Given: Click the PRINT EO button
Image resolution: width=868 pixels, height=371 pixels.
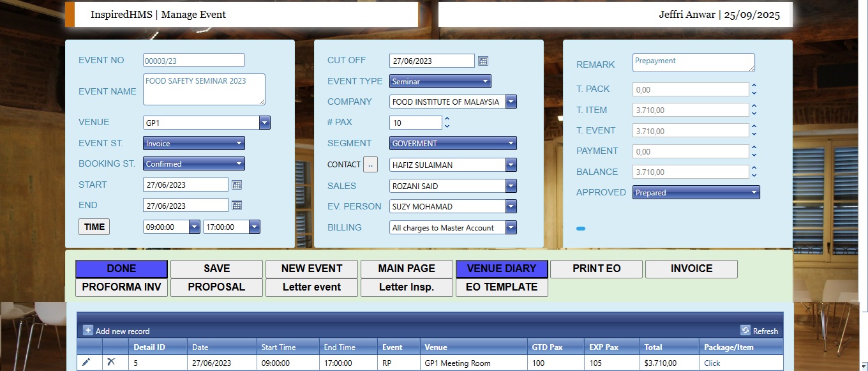Looking at the screenshot, I should click(x=597, y=269).
